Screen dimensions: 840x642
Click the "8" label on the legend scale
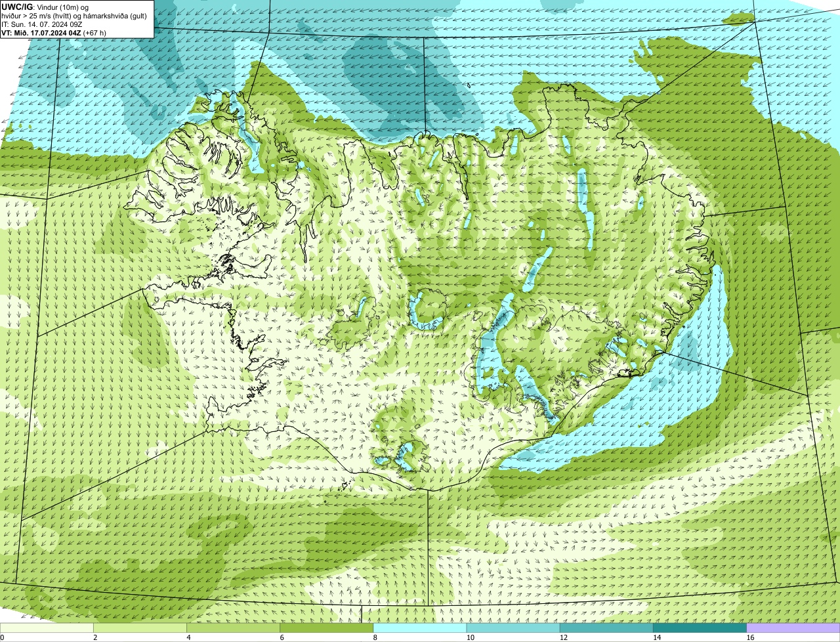pos(375,637)
